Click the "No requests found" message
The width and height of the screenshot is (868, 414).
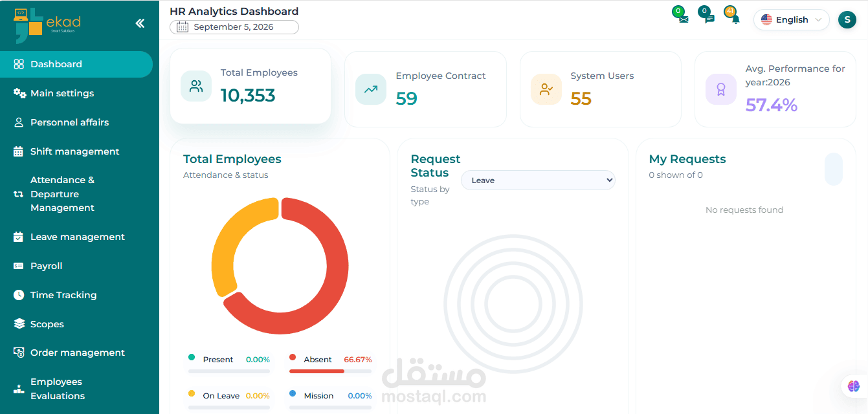click(744, 210)
